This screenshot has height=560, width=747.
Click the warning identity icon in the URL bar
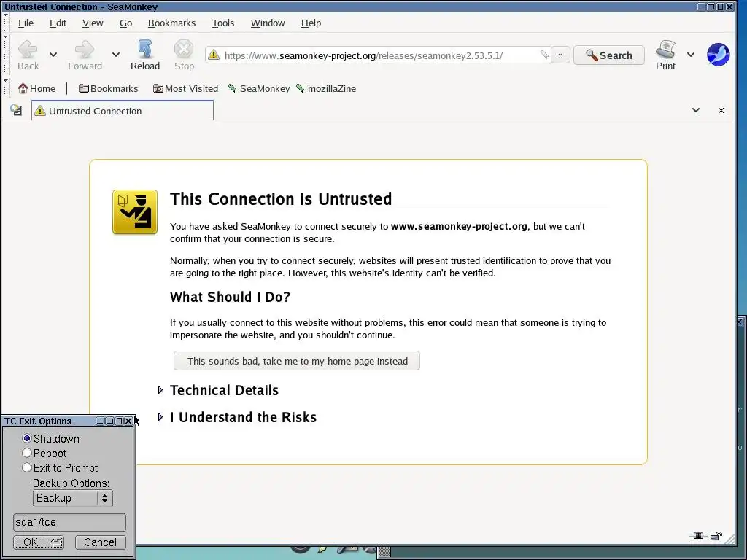pyautogui.click(x=214, y=55)
